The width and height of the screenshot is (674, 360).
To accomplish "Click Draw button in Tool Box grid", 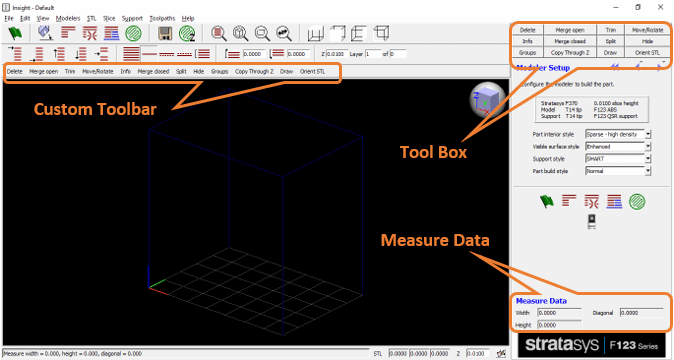I will (610, 52).
